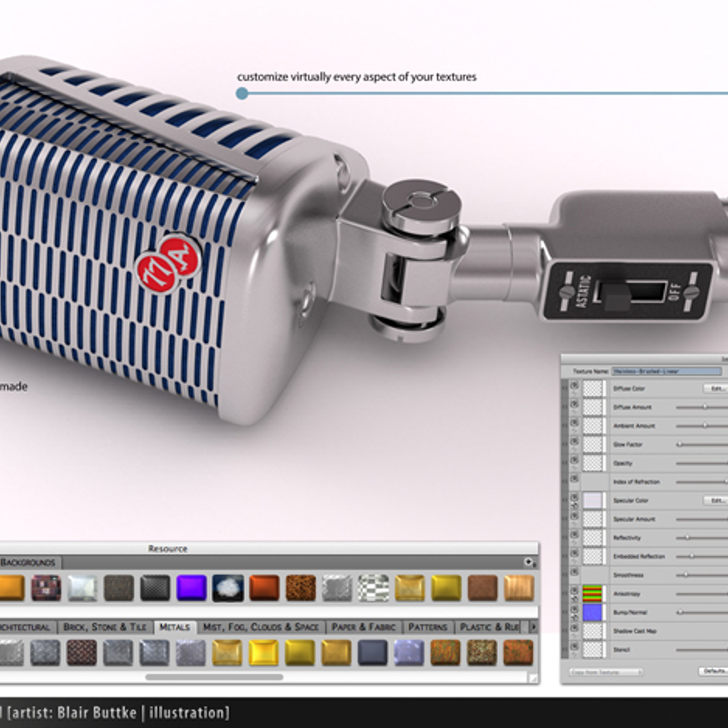Image resolution: width=728 pixels, height=728 pixels.
Task: Click the Diffuse Amount slider handle
Action: [x=705, y=407]
